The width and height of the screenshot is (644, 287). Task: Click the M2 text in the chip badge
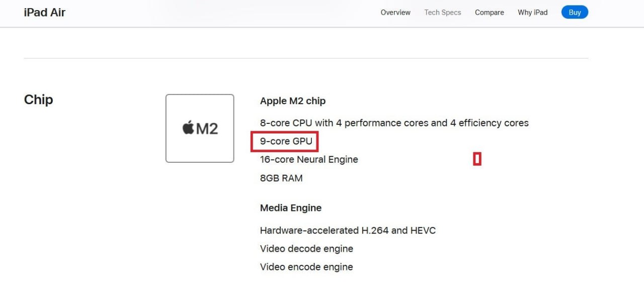point(207,129)
